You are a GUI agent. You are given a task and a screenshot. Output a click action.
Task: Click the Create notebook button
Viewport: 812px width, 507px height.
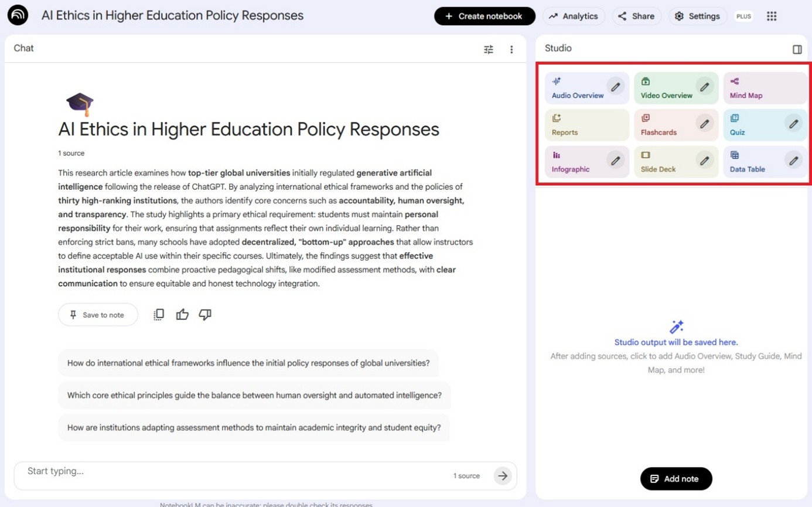485,16
